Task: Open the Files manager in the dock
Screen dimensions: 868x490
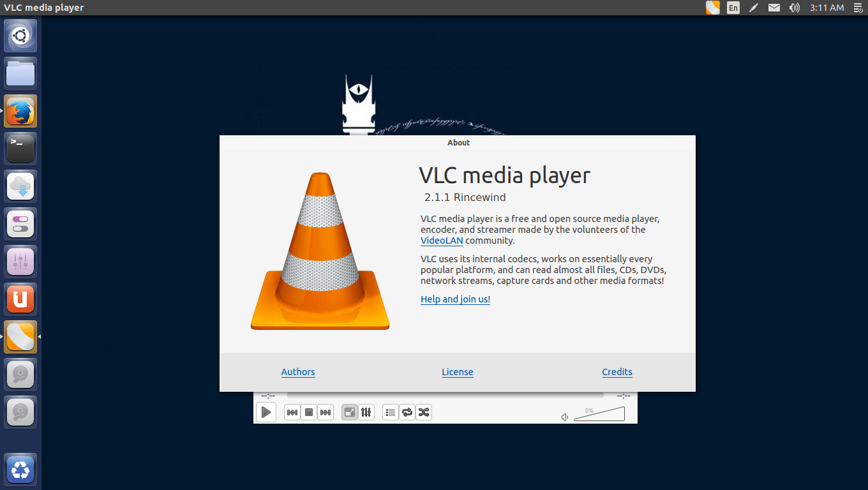Action: [x=20, y=73]
